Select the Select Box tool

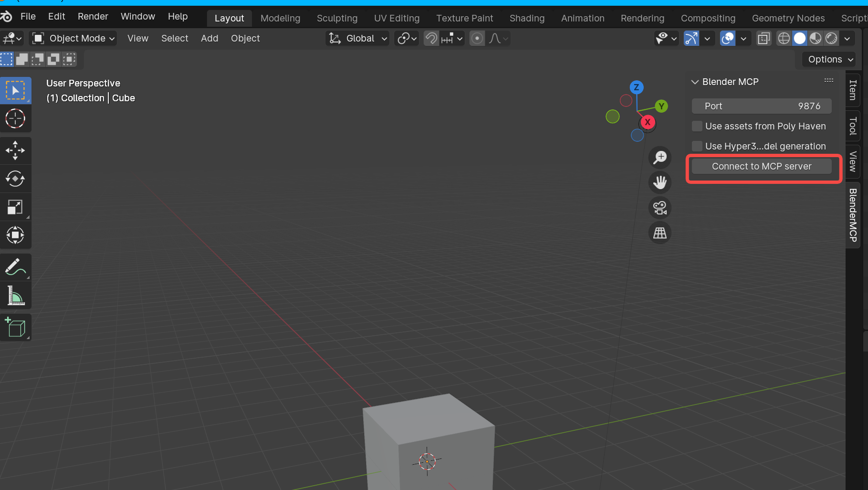(x=15, y=90)
